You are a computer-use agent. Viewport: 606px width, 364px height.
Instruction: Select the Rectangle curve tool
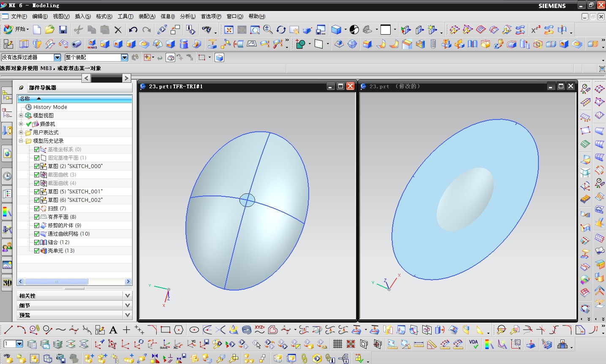click(166, 329)
